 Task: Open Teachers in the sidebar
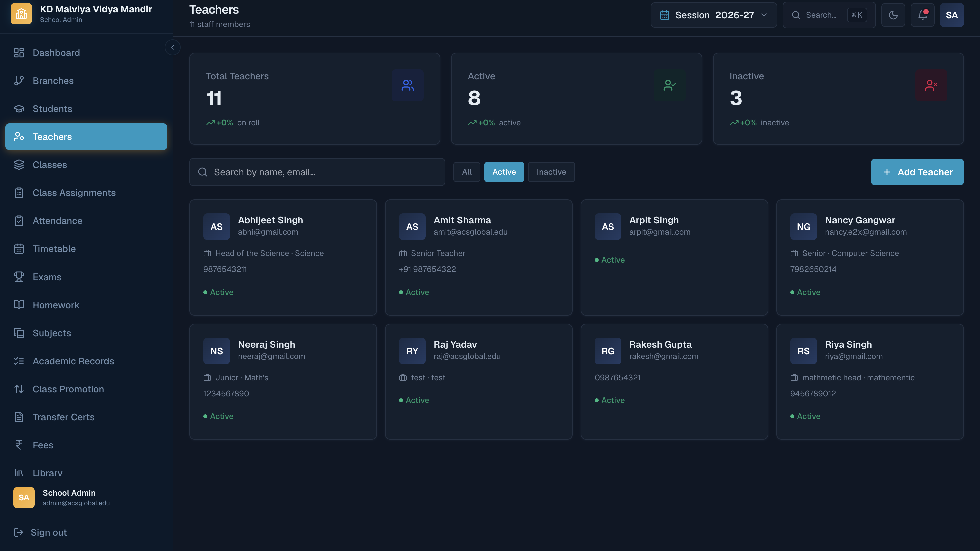pos(86,137)
